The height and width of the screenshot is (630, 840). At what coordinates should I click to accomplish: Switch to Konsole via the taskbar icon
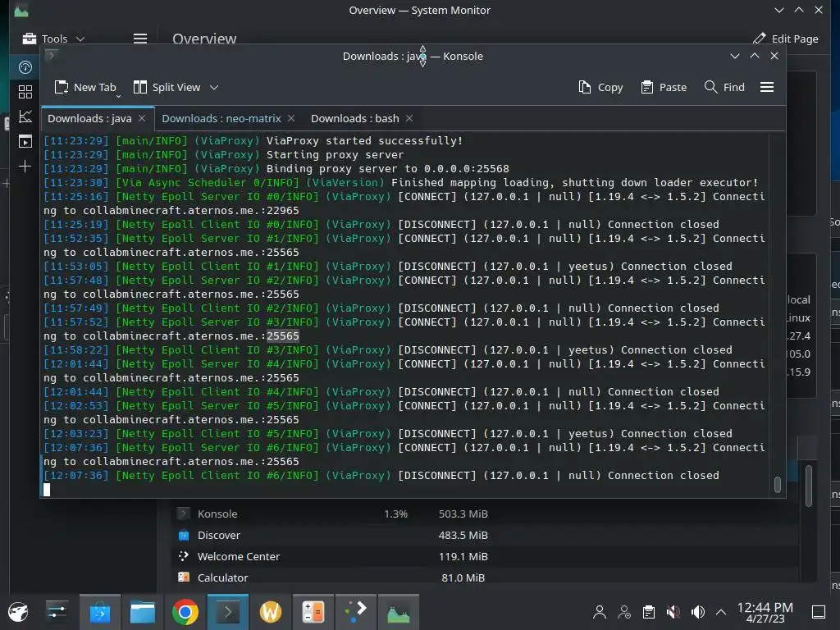(x=228, y=612)
